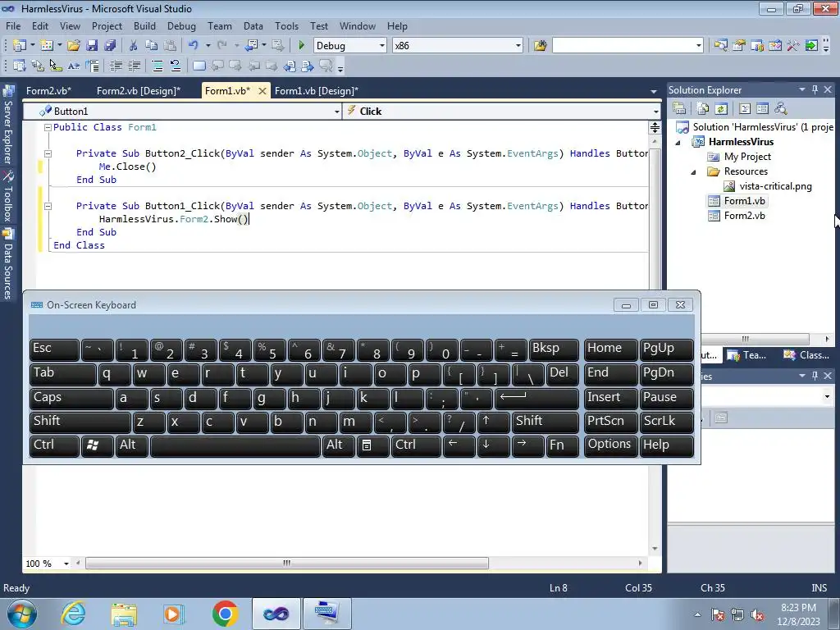Image resolution: width=840 pixels, height=630 pixels.
Task: Click the Refresh icon in Solution Explorer
Action: click(x=721, y=109)
